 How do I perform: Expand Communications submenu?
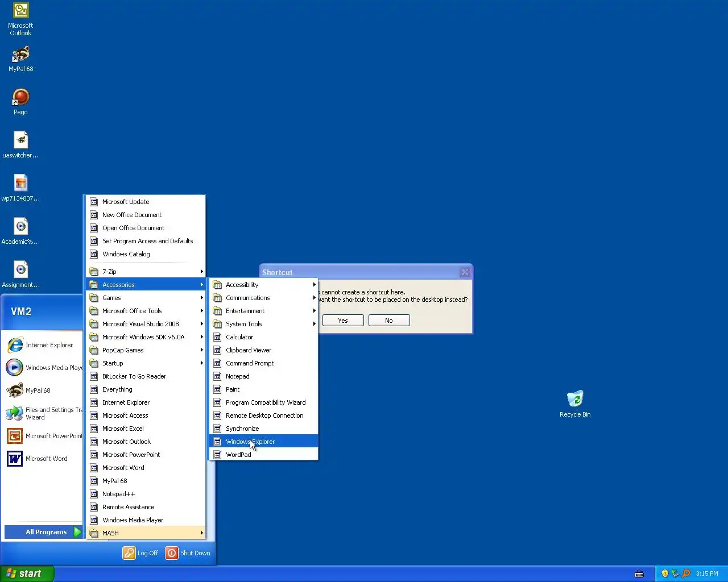tap(264, 298)
